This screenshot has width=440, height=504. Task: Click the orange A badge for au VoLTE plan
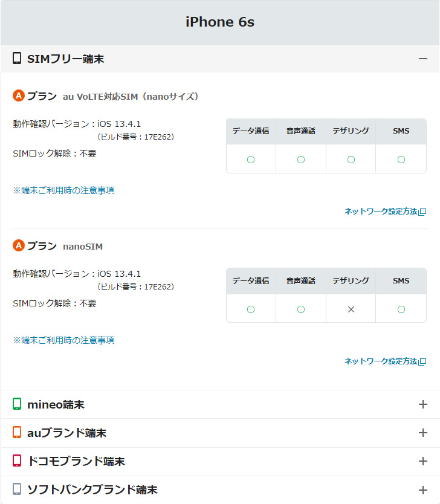click(18, 96)
